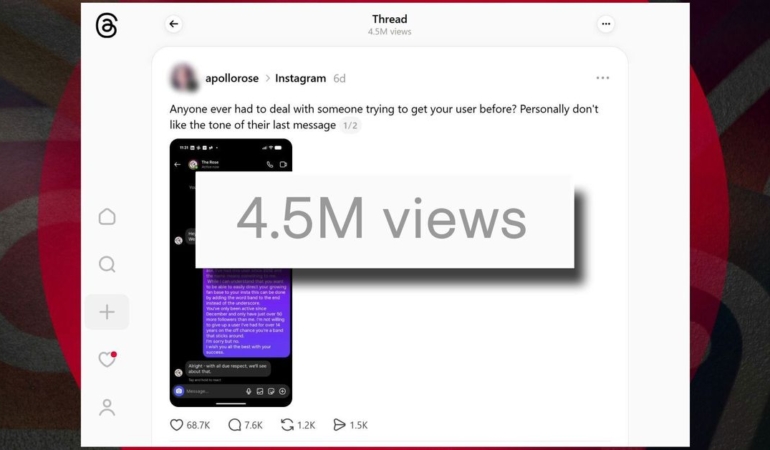Click the 6d post timestamp
The height and width of the screenshot is (450, 770).
(x=339, y=78)
